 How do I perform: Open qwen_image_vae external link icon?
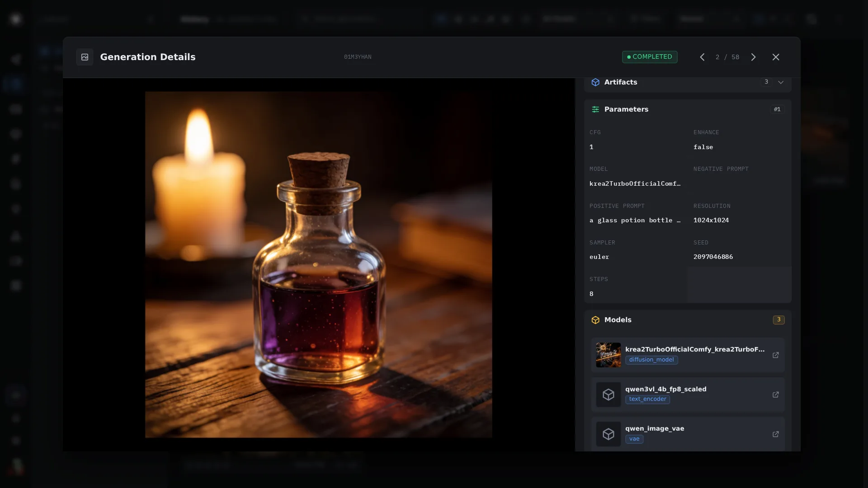tap(776, 434)
